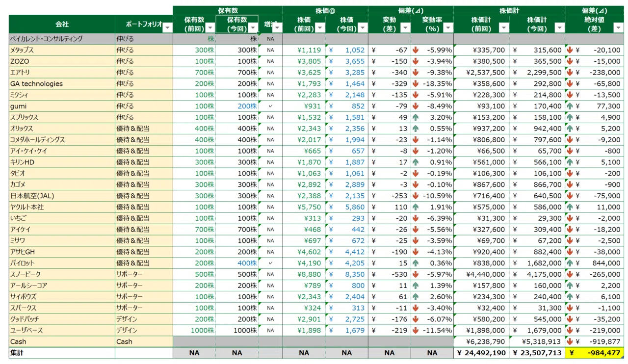Image resolution: width=628 pixels, height=364 pixels.
Task: Select the キリンHD company cell
Action: 62,162
